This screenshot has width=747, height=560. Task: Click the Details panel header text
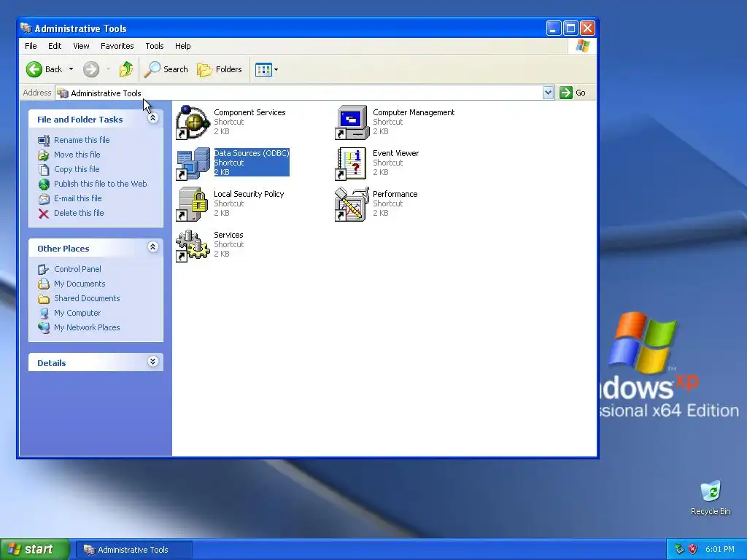[x=52, y=363]
